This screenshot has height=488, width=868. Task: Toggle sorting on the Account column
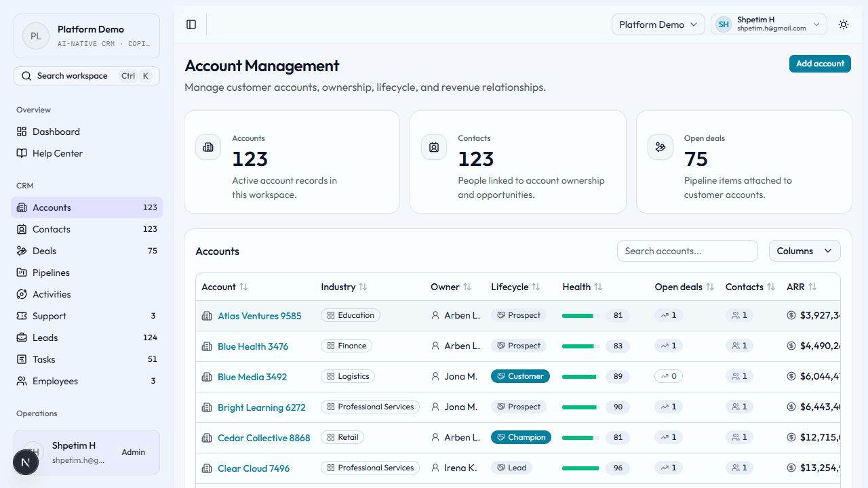pyautogui.click(x=243, y=287)
